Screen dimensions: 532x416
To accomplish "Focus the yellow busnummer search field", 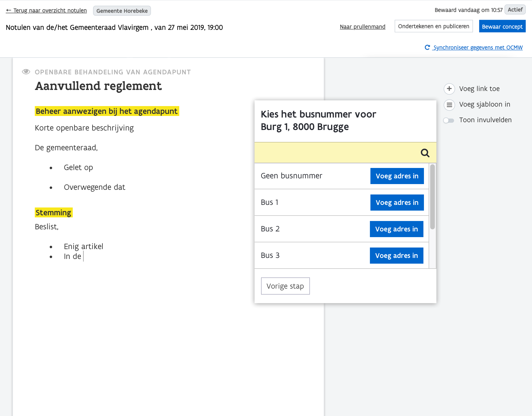I will (335, 153).
